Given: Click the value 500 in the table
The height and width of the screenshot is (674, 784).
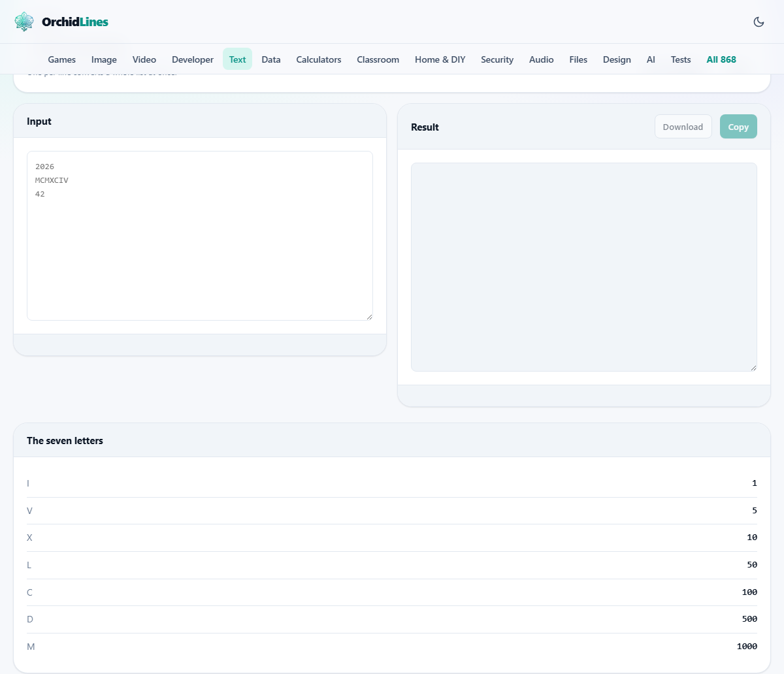Looking at the screenshot, I should pyautogui.click(x=749, y=619).
